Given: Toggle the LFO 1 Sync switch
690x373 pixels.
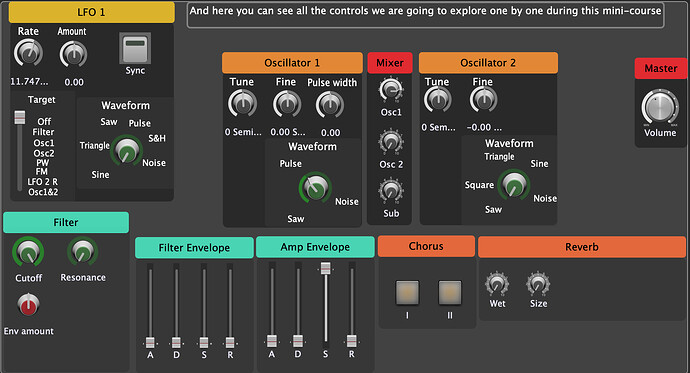Looking at the screenshot, I should [135, 48].
